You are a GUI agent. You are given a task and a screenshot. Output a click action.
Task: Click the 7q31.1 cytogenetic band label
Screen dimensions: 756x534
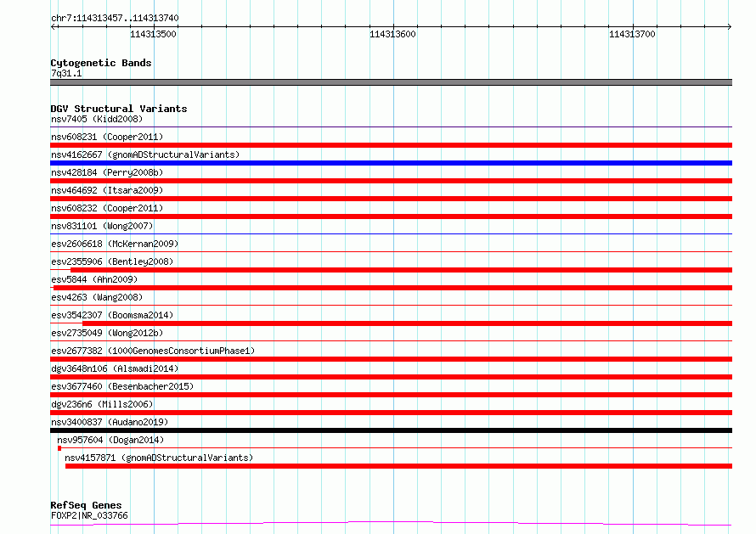pos(66,73)
